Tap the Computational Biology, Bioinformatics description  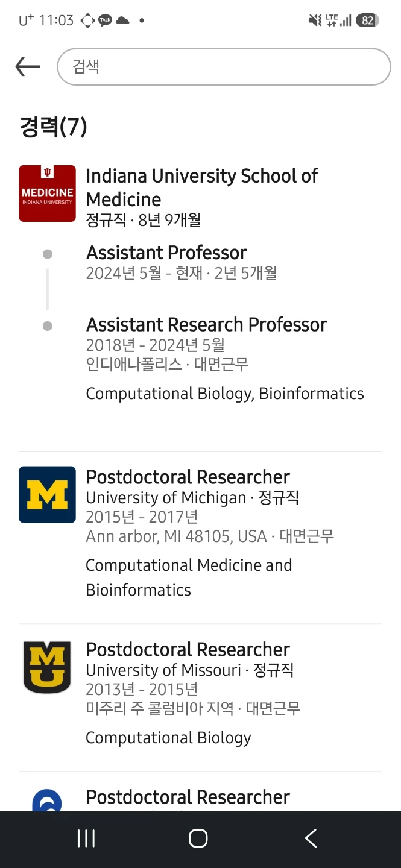tap(225, 394)
